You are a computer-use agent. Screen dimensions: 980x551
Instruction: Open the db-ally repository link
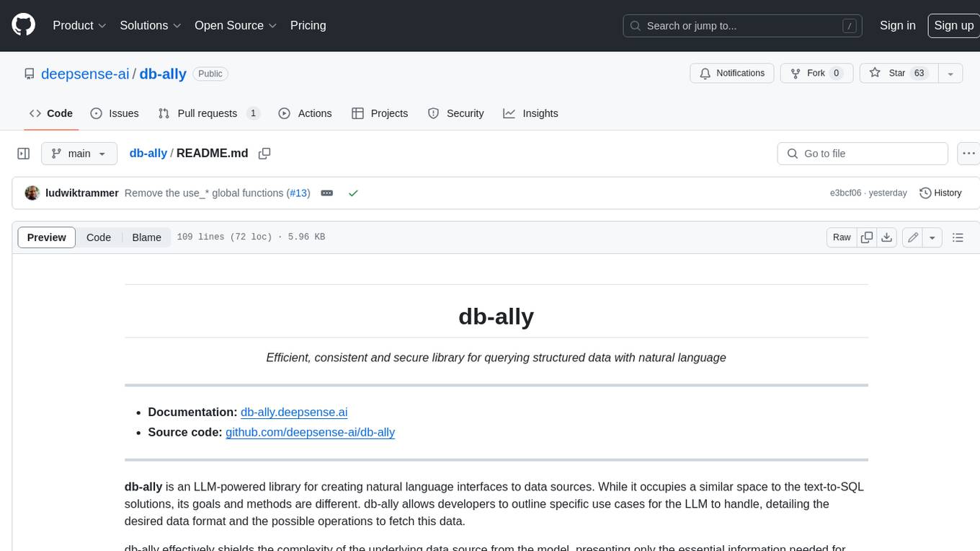tap(163, 74)
